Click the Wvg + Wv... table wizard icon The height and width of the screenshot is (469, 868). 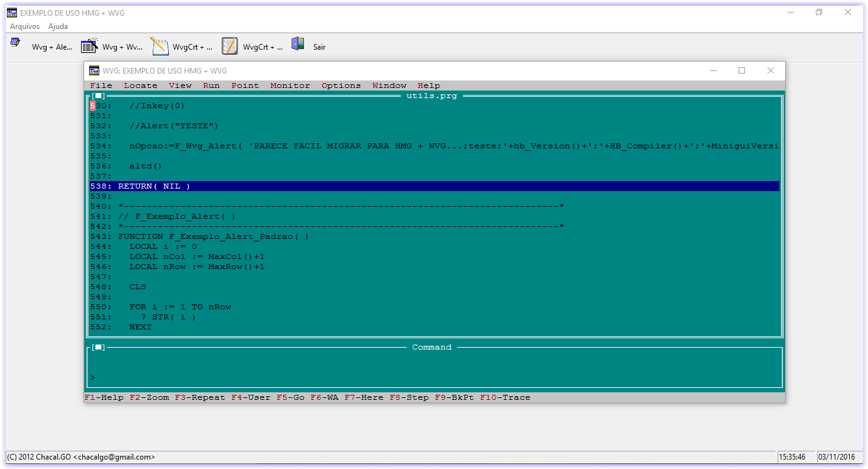click(89, 46)
